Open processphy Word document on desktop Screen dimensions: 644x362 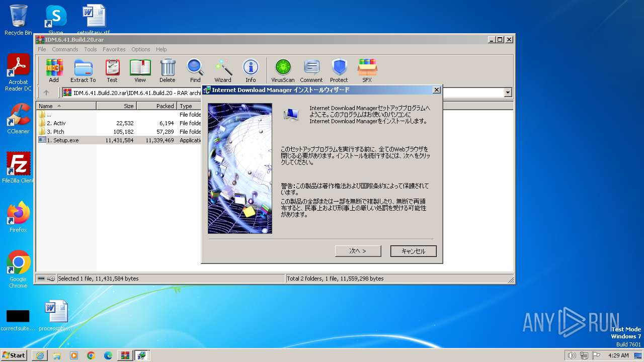[55, 316]
